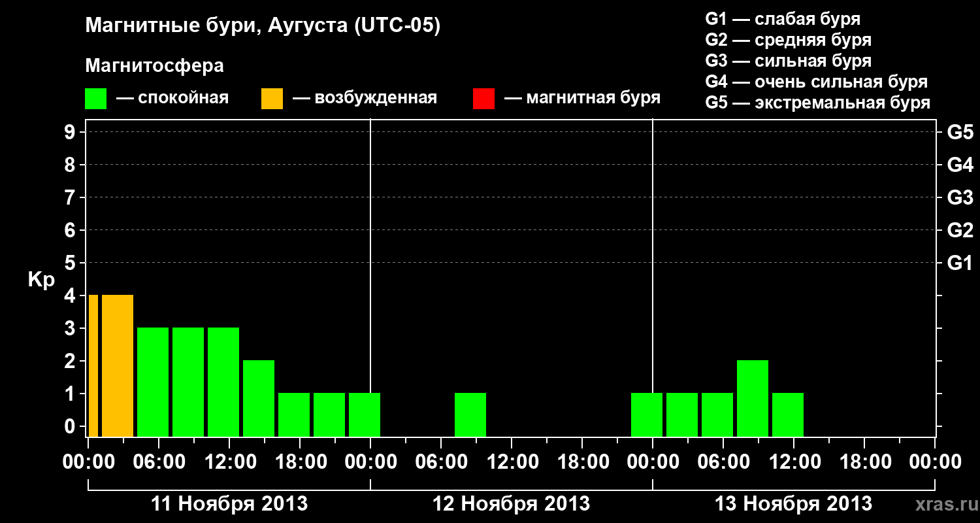The height and width of the screenshot is (523, 980).
Task: Click the '9' value on Kp axis
Action: [71, 133]
